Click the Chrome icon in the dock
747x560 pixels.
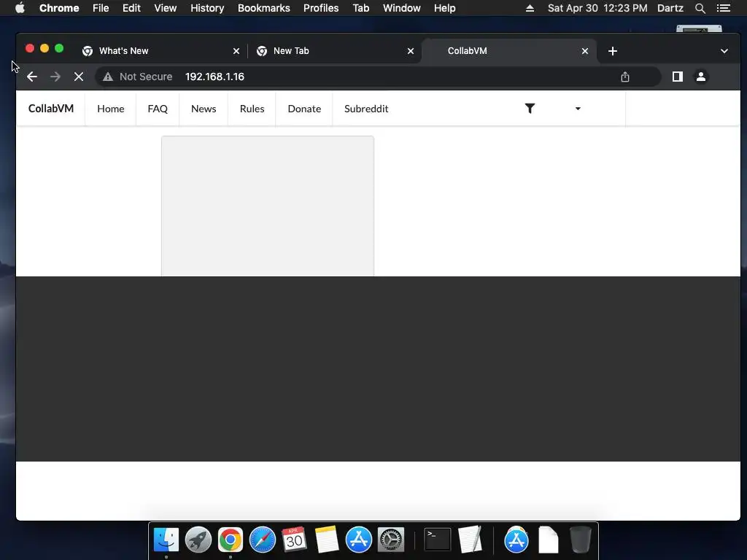tap(230, 540)
